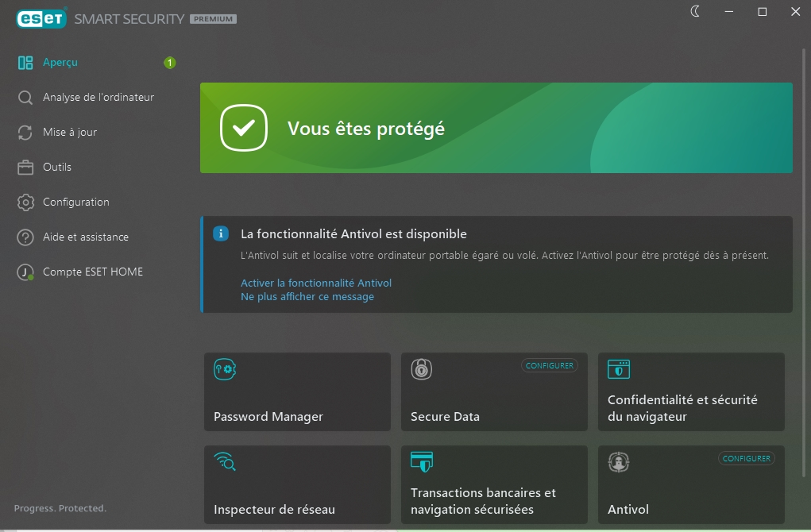
Task: Click the Confidentialité et sécurité shield icon
Action: pyautogui.click(x=617, y=368)
